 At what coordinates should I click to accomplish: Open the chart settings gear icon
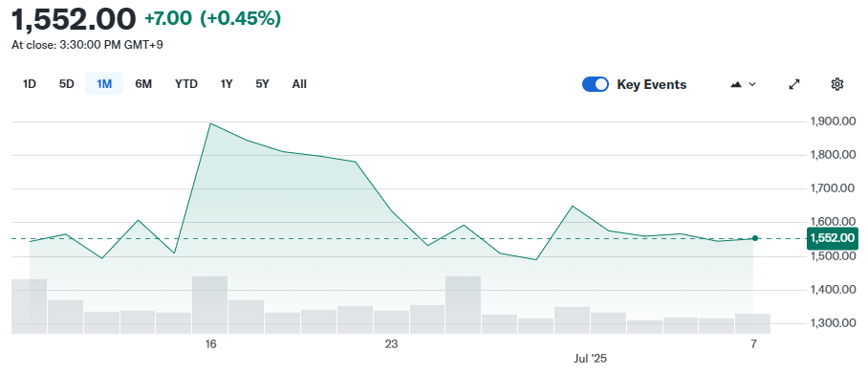pos(837,84)
